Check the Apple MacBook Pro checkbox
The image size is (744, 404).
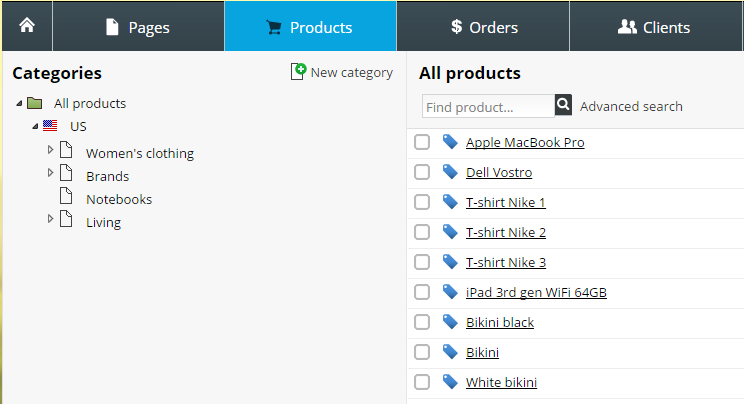[422, 142]
